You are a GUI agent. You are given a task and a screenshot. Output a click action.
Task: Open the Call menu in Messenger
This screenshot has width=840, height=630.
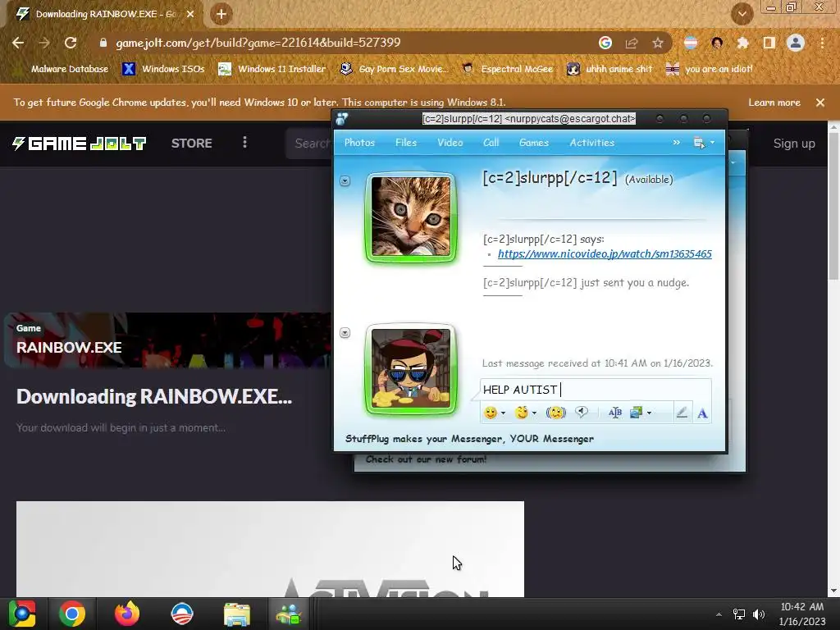[x=491, y=143]
